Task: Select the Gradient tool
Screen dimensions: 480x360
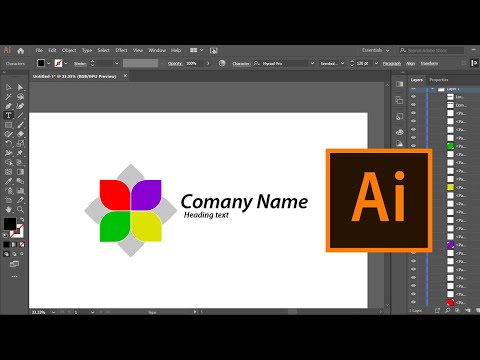Action: pyautogui.click(x=20, y=172)
